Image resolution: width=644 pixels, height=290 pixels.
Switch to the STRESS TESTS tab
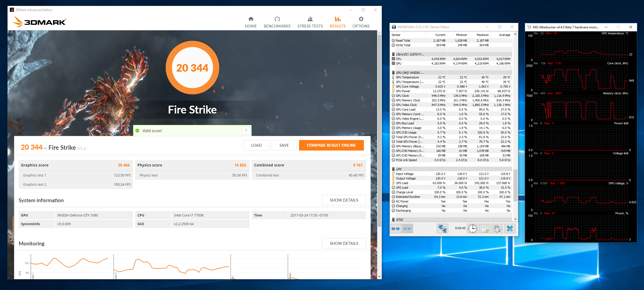310,22
